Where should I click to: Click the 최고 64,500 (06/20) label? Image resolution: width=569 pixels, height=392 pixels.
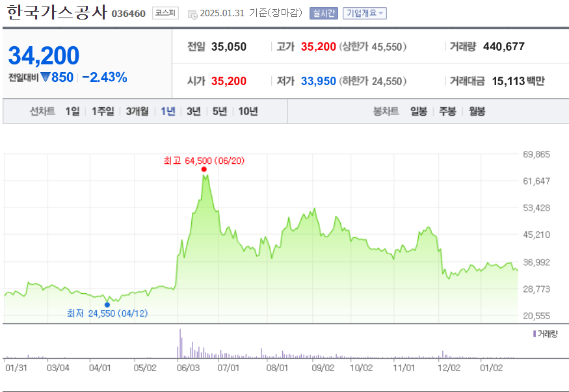(204, 161)
